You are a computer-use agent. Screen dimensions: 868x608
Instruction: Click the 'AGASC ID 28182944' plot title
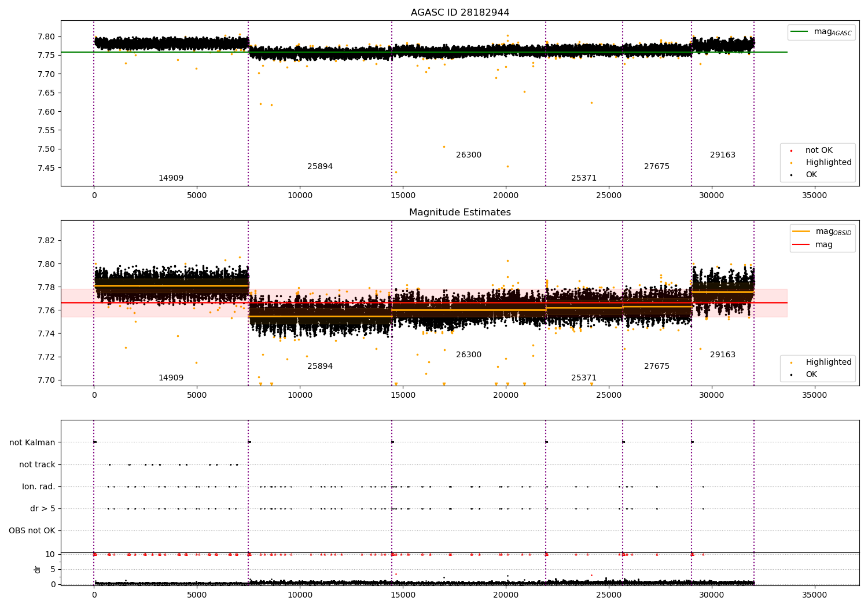click(460, 13)
